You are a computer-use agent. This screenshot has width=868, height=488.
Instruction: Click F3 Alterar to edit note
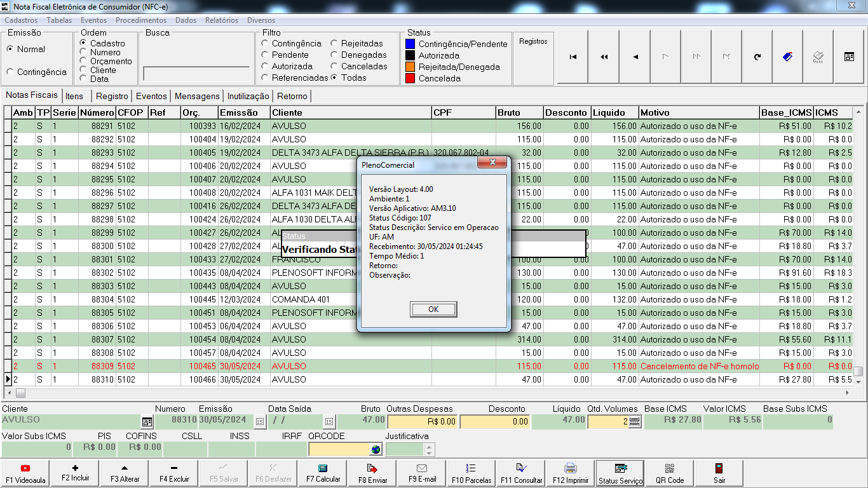click(124, 473)
